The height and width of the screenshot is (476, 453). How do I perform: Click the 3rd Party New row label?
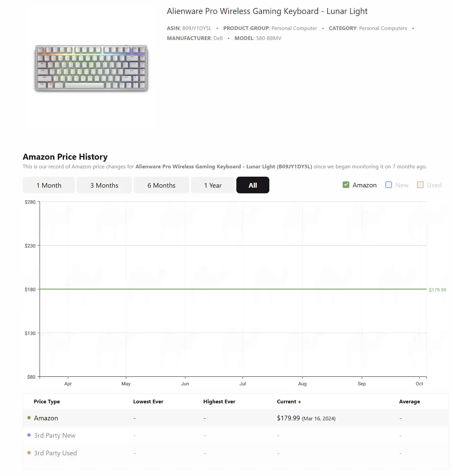coord(55,435)
